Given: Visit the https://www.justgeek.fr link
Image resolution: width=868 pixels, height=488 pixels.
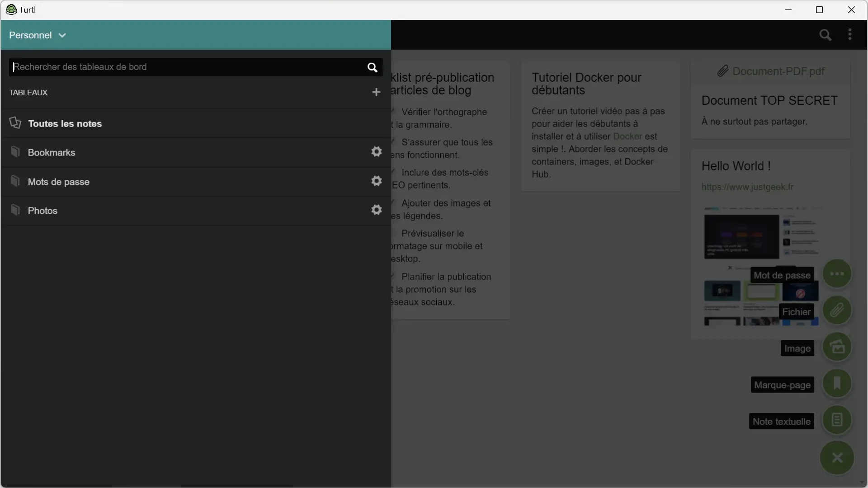Looking at the screenshot, I should pyautogui.click(x=747, y=187).
